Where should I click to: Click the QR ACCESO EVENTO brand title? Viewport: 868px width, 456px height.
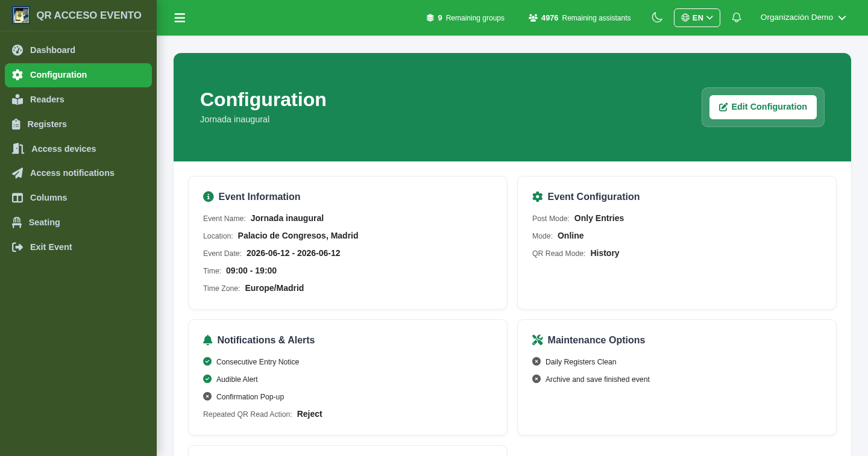pyautogui.click(x=89, y=16)
